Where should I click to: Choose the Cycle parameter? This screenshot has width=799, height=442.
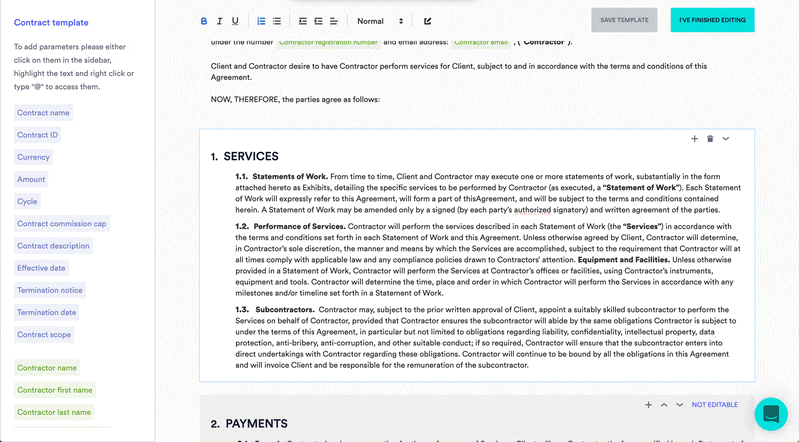(x=27, y=201)
